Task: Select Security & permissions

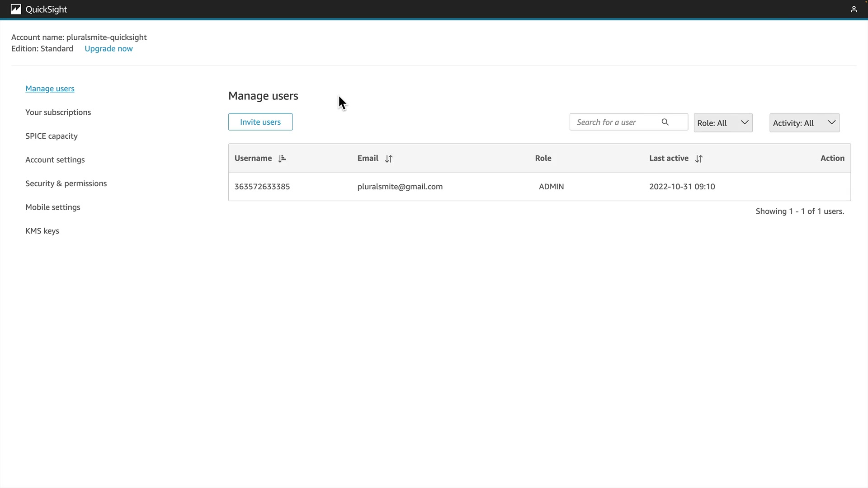Action: point(66,183)
